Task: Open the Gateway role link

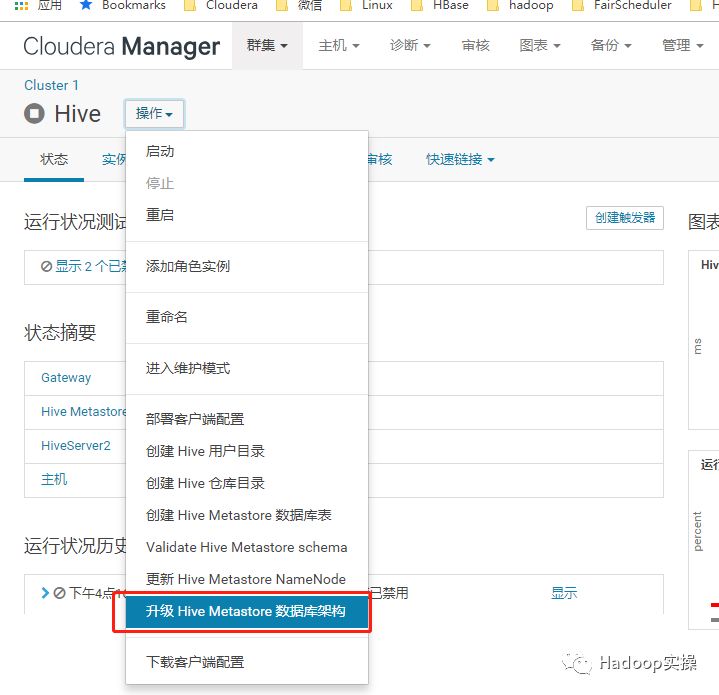Action: [66, 378]
